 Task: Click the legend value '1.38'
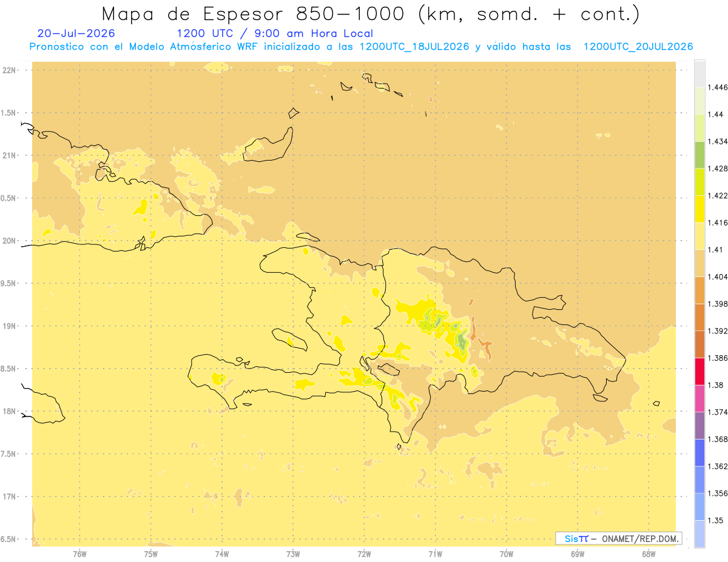click(715, 385)
